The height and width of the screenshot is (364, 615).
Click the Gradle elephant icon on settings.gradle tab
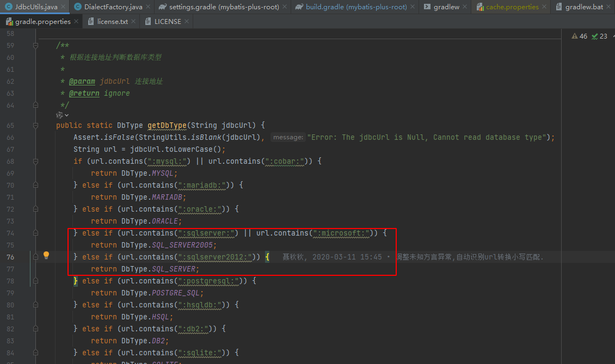163,7
